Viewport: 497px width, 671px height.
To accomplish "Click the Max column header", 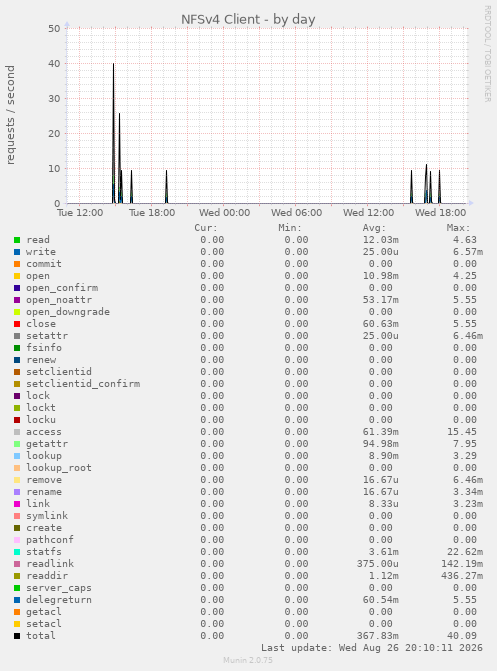I will (458, 228).
